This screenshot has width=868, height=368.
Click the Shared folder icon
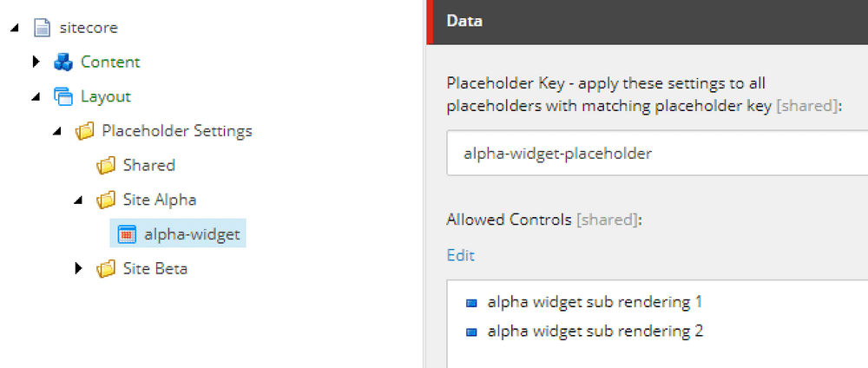[x=105, y=165]
